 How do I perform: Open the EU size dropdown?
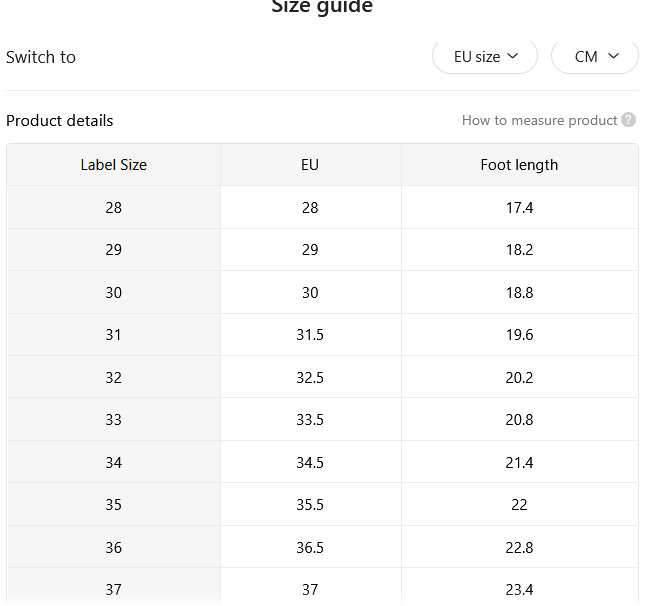[485, 57]
